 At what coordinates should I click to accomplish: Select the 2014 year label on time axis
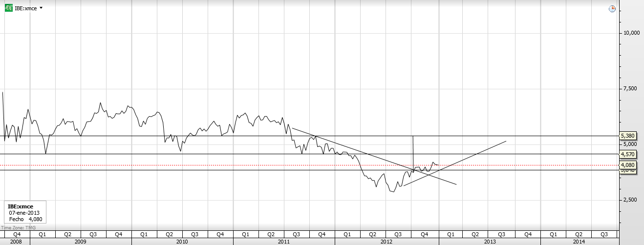click(x=579, y=242)
